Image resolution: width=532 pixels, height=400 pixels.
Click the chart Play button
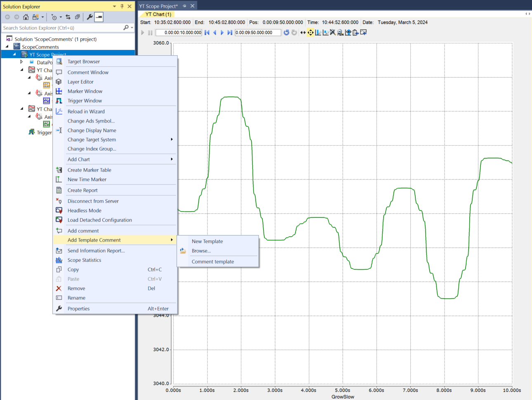coord(143,33)
